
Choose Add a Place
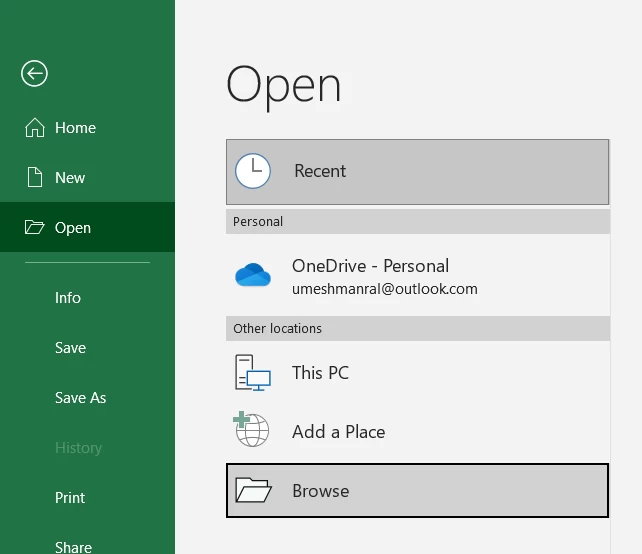[418, 432]
